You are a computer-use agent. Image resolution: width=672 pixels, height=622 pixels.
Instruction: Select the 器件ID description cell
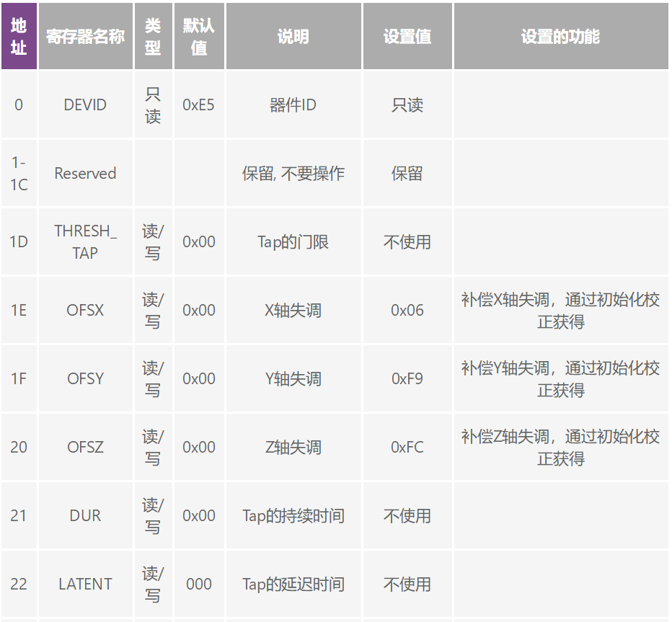point(293,105)
